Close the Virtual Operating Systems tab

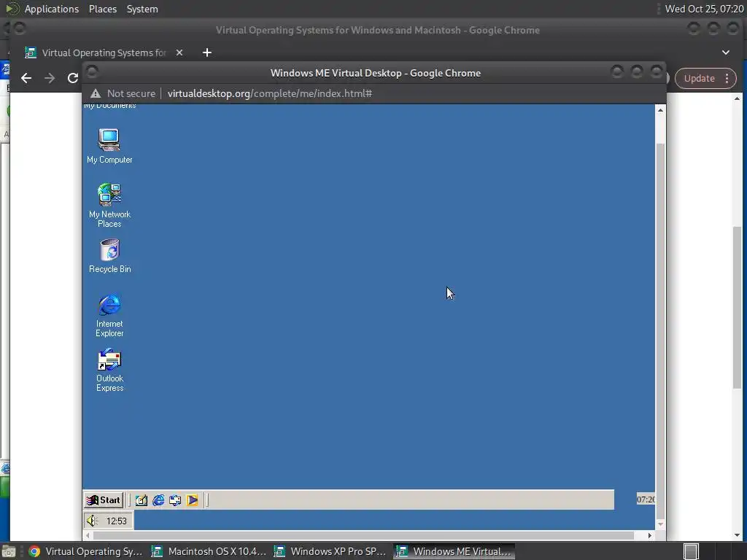(x=179, y=52)
